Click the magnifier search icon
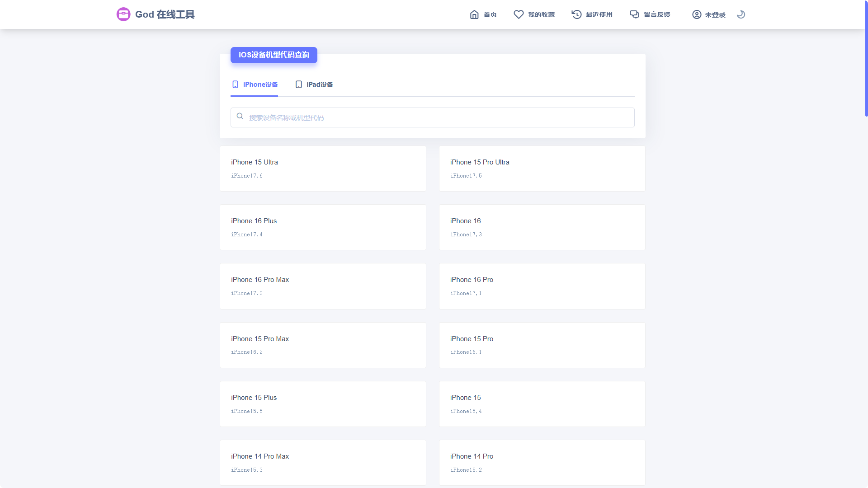Image resolution: width=868 pixels, height=488 pixels. (240, 116)
